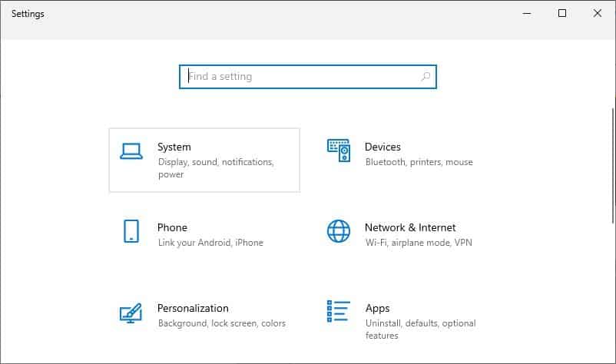The image size is (616, 364).
Task: Open the Devices keyboard and speaker icon
Action: point(339,150)
